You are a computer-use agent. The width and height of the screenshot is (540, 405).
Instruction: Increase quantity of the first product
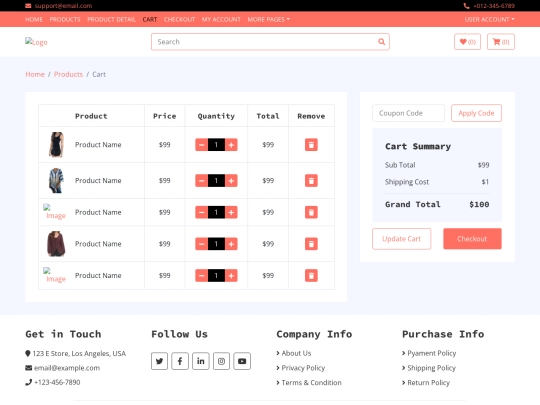pos(231,145)
